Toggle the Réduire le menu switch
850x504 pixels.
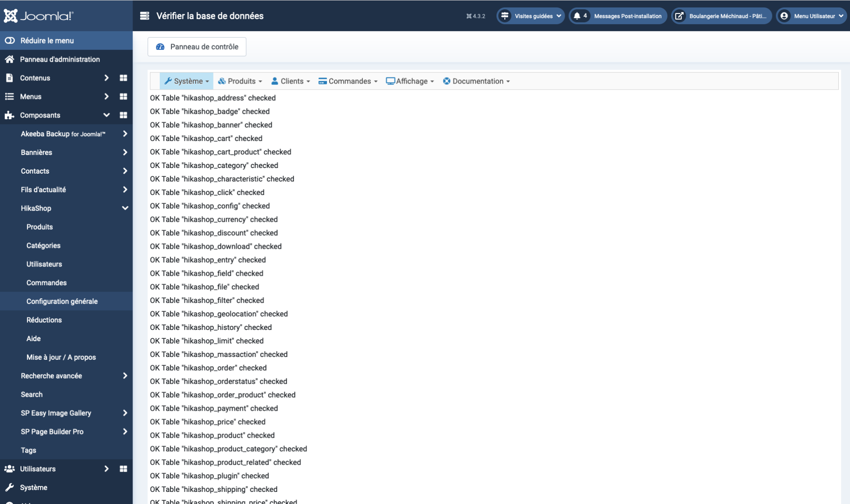click(x=10, y=41)
